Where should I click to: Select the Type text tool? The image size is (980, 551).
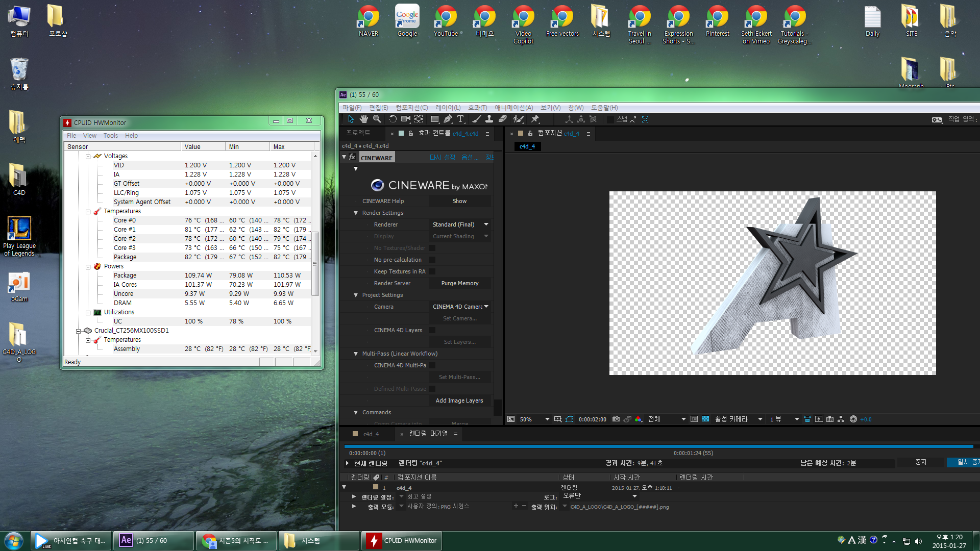click(x=460, y=119)
